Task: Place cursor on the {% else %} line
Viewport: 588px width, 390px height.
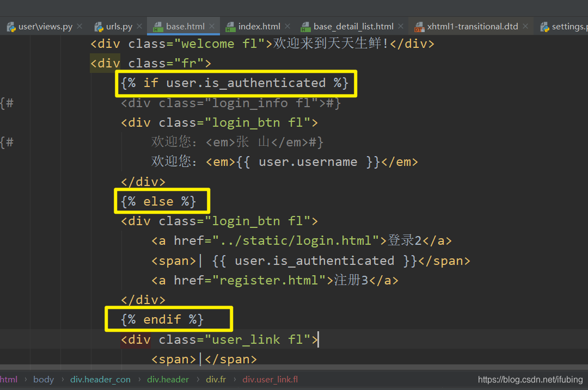Action: click(158, 202)
